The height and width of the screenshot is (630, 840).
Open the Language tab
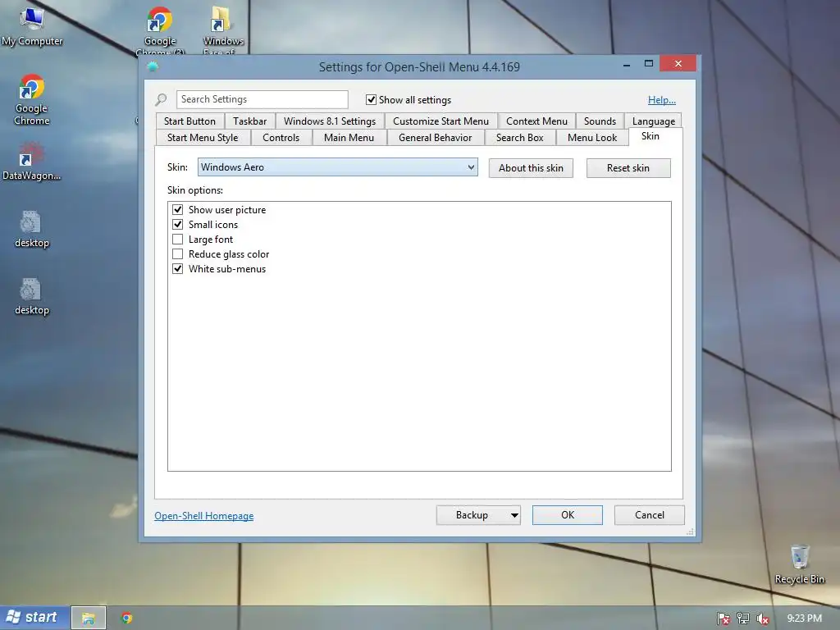pos(653,121)
